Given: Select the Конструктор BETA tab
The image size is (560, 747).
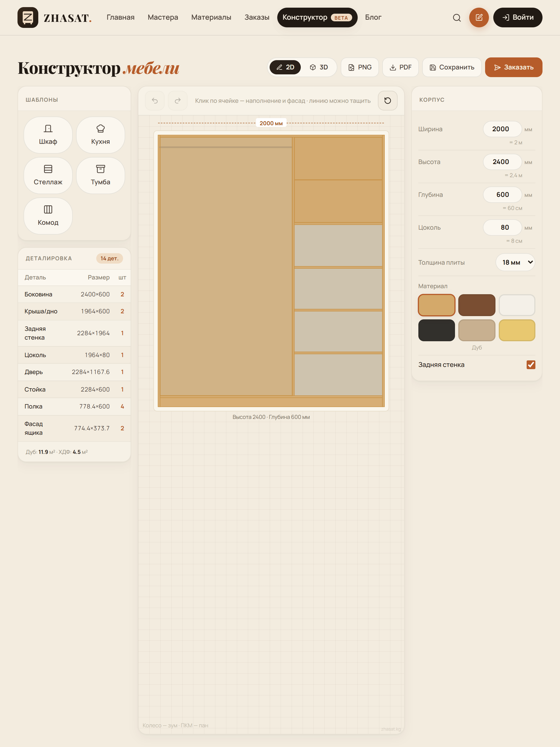Looking at the screenshot, I should click(317, 17).
